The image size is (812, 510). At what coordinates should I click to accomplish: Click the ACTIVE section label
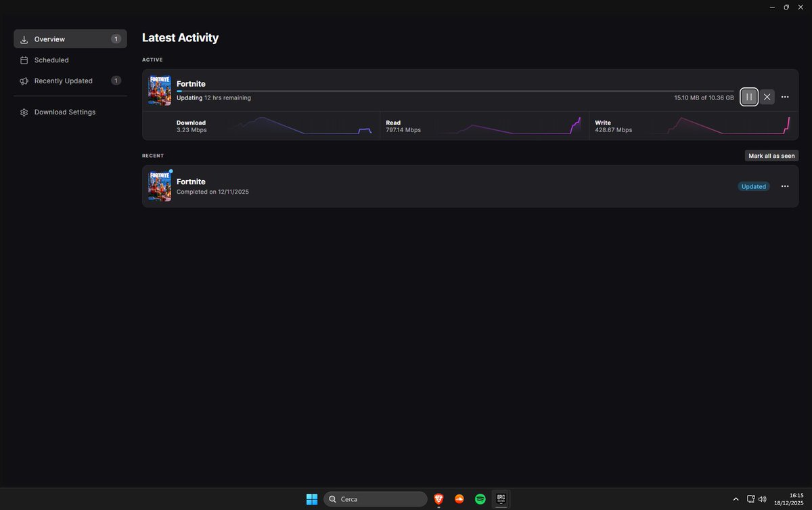pos(152,60)
